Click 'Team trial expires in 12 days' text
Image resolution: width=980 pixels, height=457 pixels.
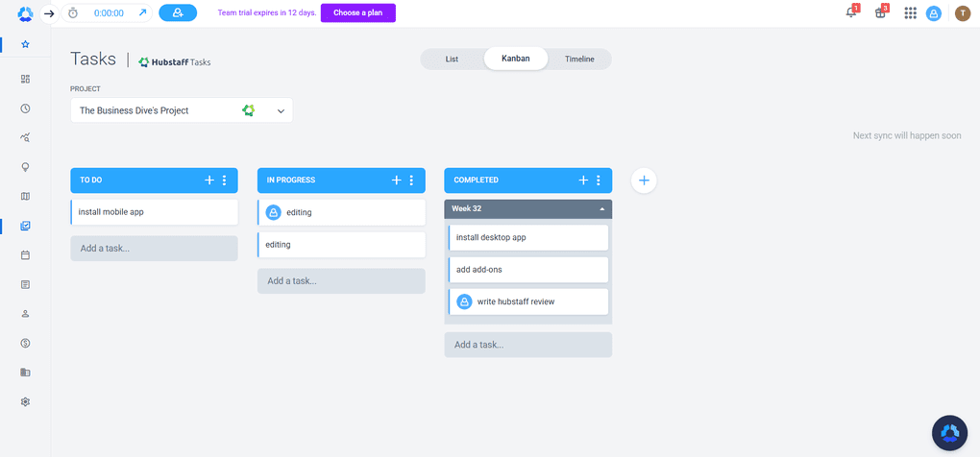click(x=267, y=12)
